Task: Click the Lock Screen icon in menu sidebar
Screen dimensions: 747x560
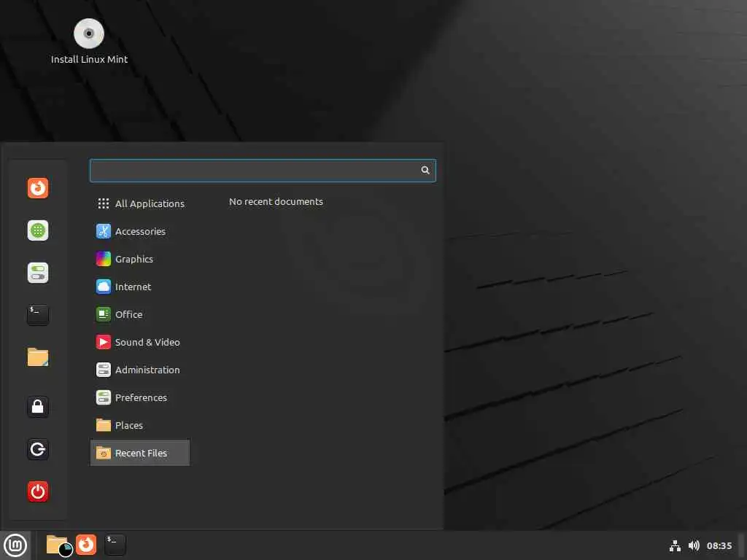Action: click(x=38, y=407)
